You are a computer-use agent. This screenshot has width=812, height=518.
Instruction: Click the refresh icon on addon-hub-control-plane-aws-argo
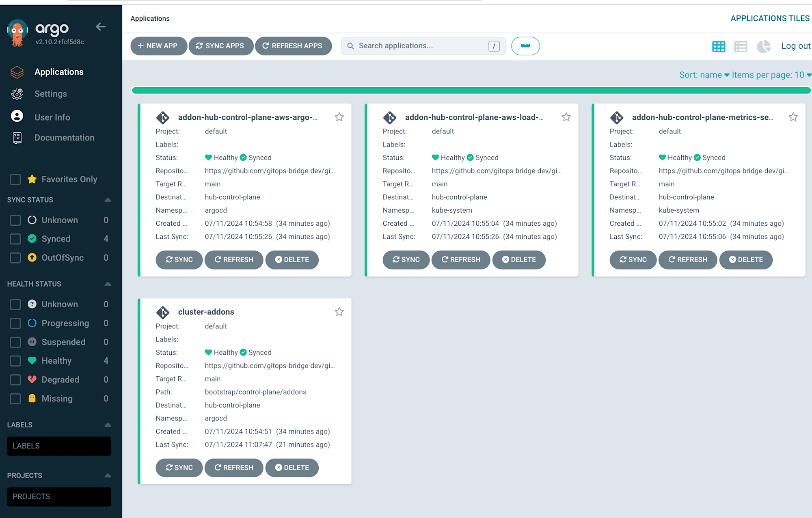point(234,259)
